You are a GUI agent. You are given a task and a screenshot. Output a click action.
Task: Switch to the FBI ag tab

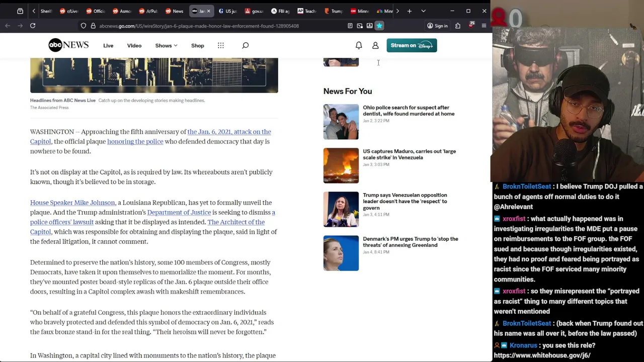(280, 11)
